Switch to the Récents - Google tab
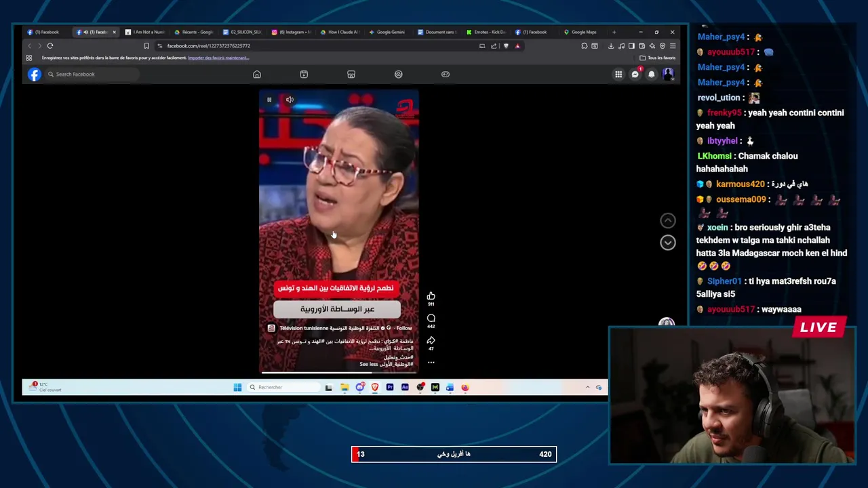Image resolution: width=868 pixels, height=488 pixels. [x=194, y=32]
